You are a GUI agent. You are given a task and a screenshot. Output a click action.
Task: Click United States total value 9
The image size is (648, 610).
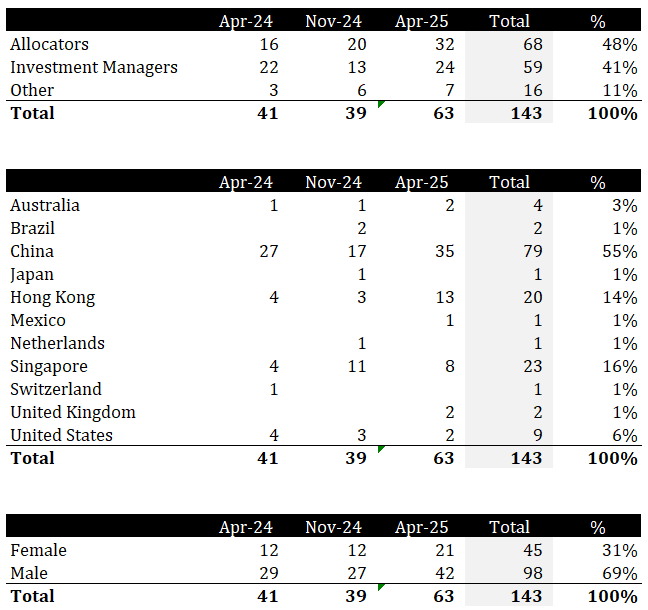click(x=538, y=435)
